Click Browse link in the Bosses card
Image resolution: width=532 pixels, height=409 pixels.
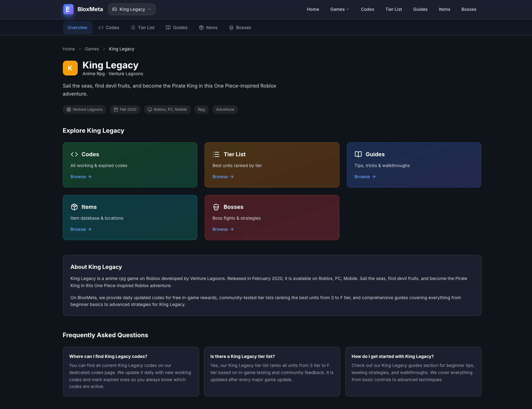[x=223, y=229]
